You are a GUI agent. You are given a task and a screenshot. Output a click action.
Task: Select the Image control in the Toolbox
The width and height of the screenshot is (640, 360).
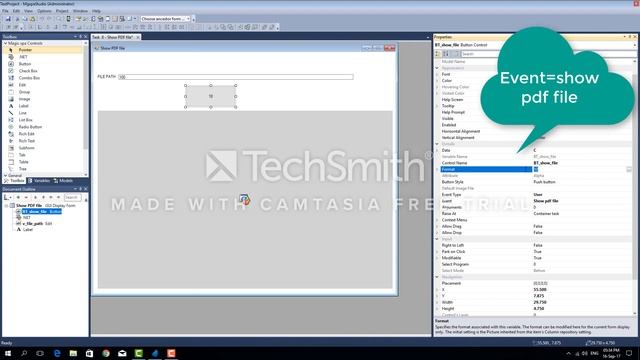(24, 99)
